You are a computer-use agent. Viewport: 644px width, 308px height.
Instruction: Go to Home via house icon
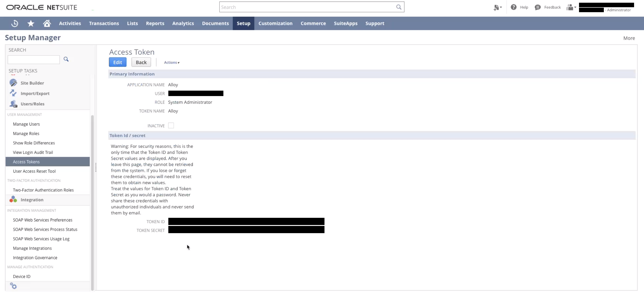[47, 23]
